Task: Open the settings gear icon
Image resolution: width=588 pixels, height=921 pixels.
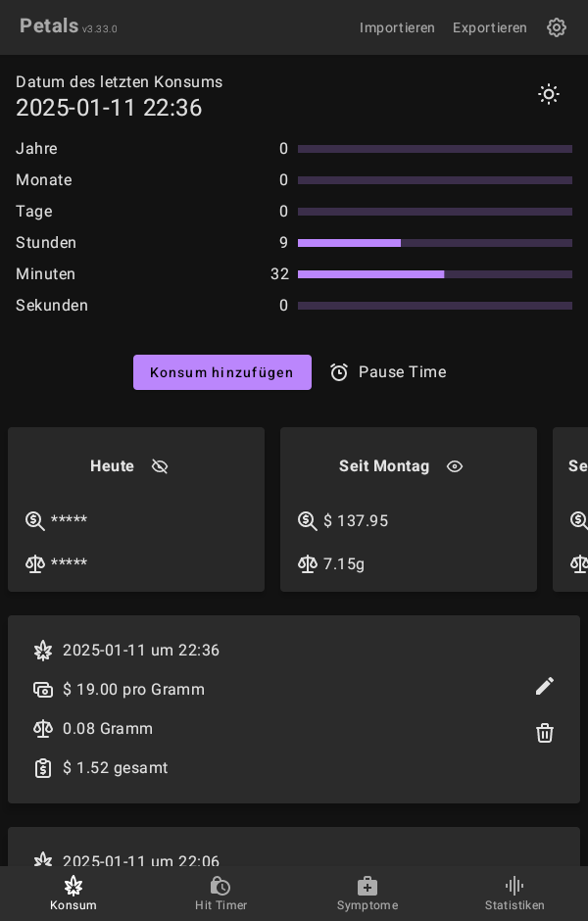Action: pyautogui.click(x=557, y=27)
